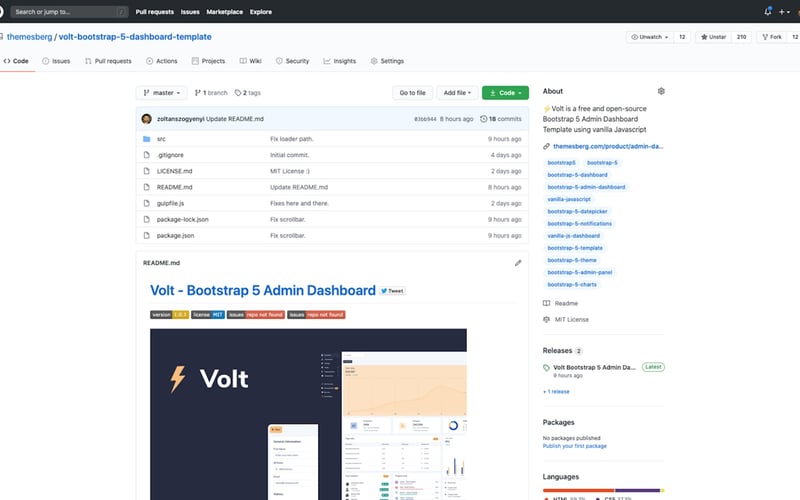Open the repository Settings tab
Image resolution: width=800 pixels, height=500 pixels.
387,61
